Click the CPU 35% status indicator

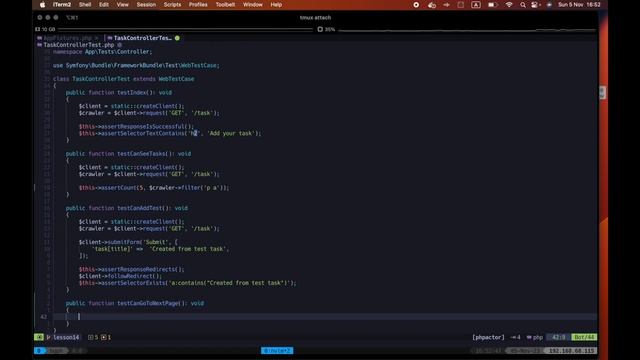coord(327,29)
